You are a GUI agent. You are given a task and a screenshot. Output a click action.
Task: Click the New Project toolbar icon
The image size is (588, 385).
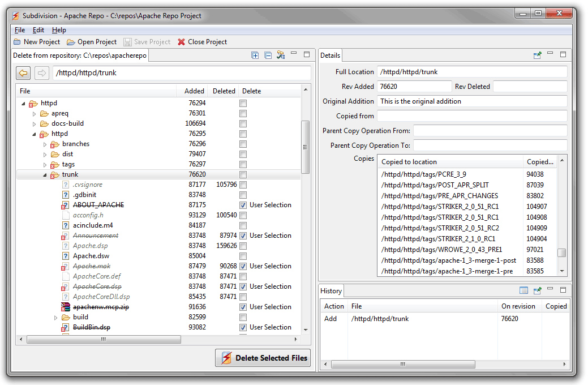pyautogui.click(x=17, y=42)
